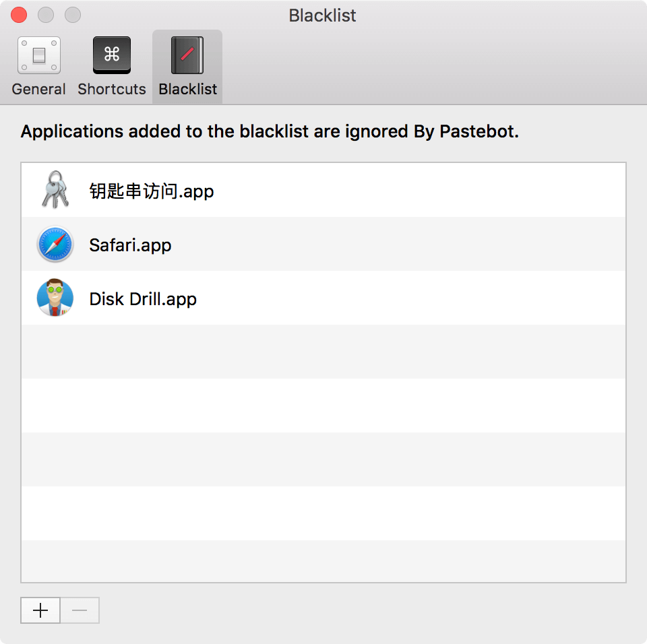Add an application with the plus button
Viewport: 647px width, 644px height.
pyautogui.click(x=40, y=610)
